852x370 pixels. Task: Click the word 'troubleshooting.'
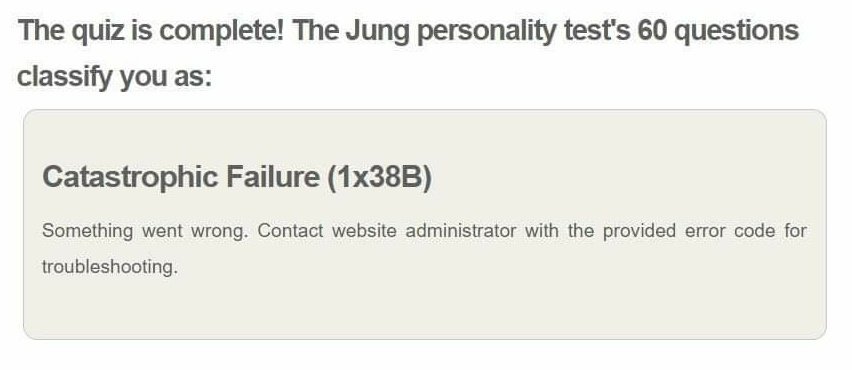coord(110,267)
